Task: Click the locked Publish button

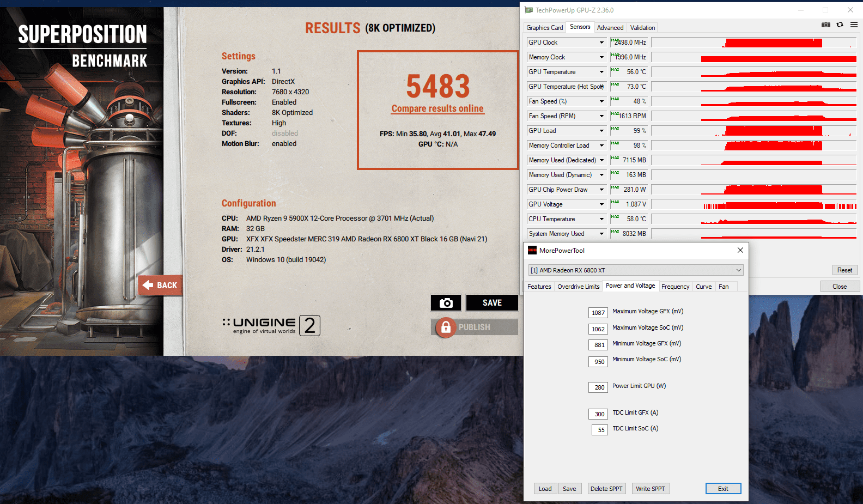Action: click(475, 327)
